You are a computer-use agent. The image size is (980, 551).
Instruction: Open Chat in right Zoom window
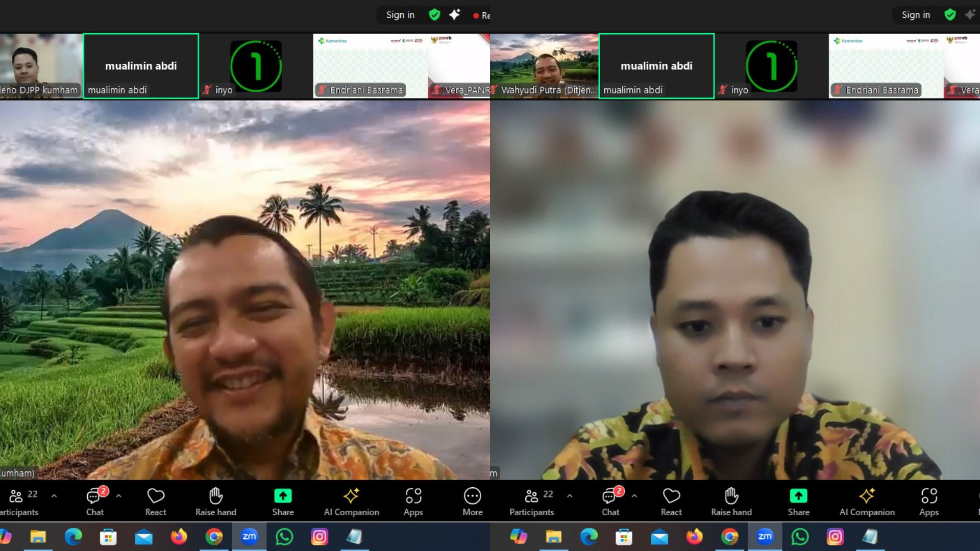click(x=611, y=503)
